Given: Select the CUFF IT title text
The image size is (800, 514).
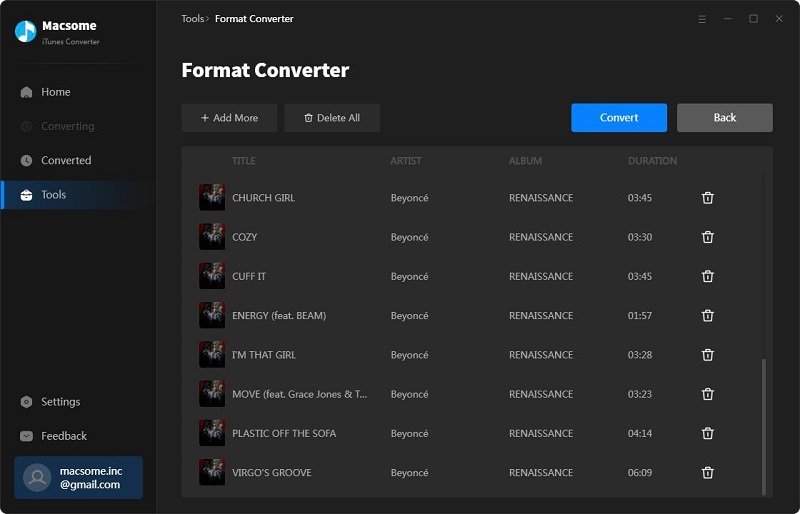Looking at the screenshot, I should pyautogui.click(x=249, y=277).
